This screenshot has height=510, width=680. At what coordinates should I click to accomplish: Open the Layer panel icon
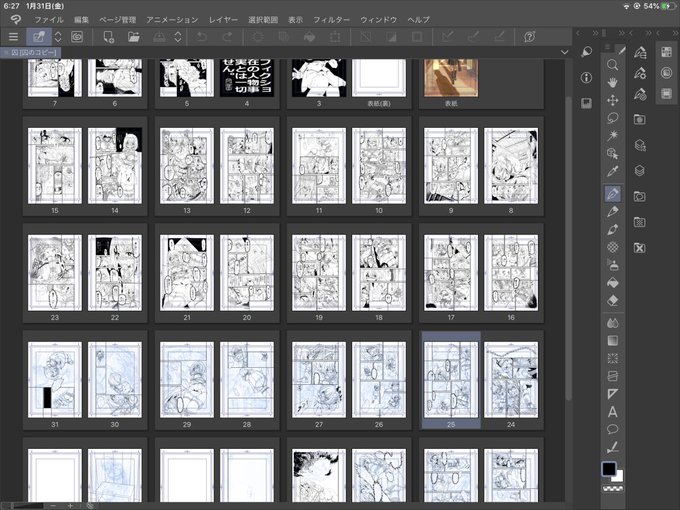[x=640, y=170]
